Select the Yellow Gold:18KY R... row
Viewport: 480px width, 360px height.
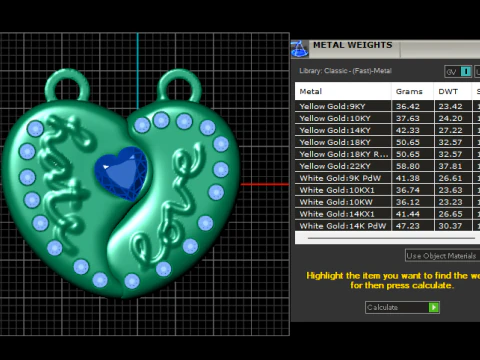(x=387, y=154)
